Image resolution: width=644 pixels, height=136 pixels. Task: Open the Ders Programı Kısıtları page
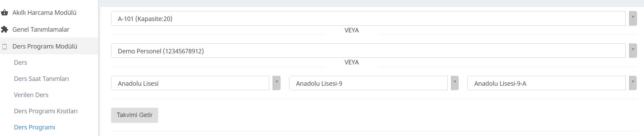point(46,111)
